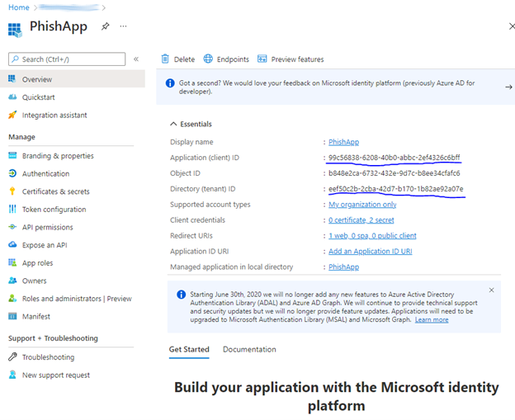Click the pin icon next to PhishApp

(x=105, y=26)
